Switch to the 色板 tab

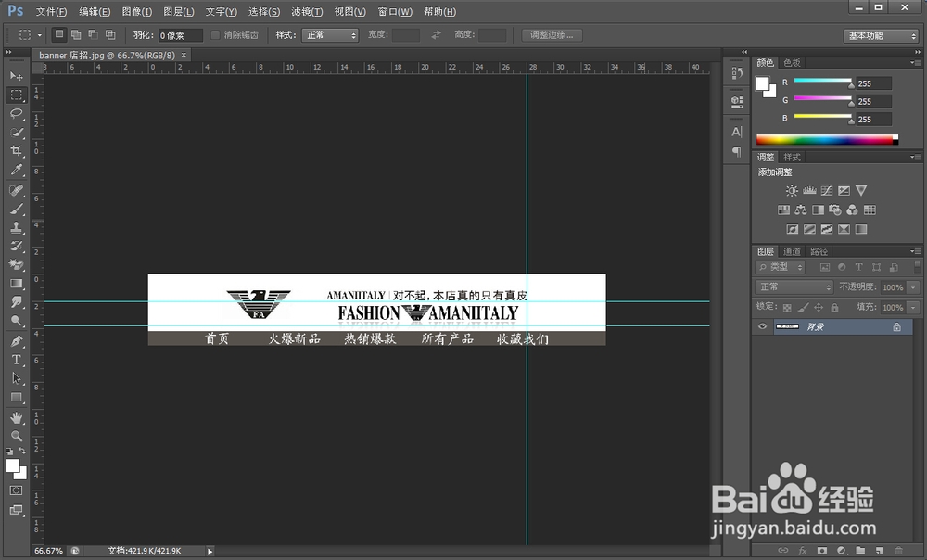pos(792,62)
